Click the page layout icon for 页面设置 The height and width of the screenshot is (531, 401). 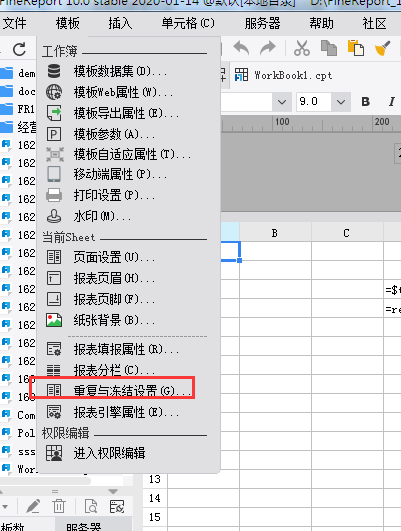[x=54, y=257]
